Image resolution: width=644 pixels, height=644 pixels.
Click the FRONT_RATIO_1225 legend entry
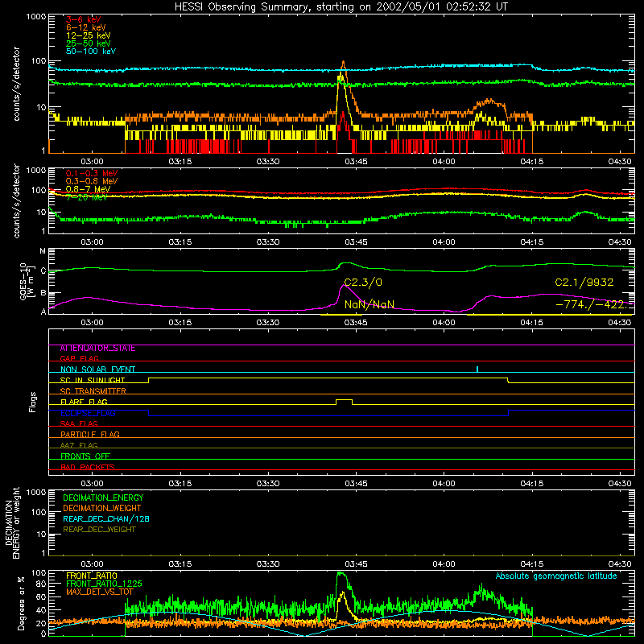coord(104,584)
